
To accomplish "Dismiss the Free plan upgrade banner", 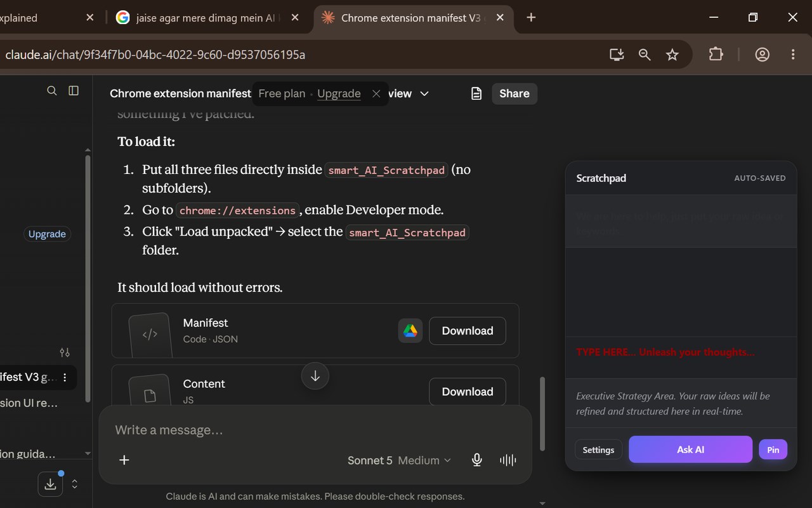I will [376, 94].
